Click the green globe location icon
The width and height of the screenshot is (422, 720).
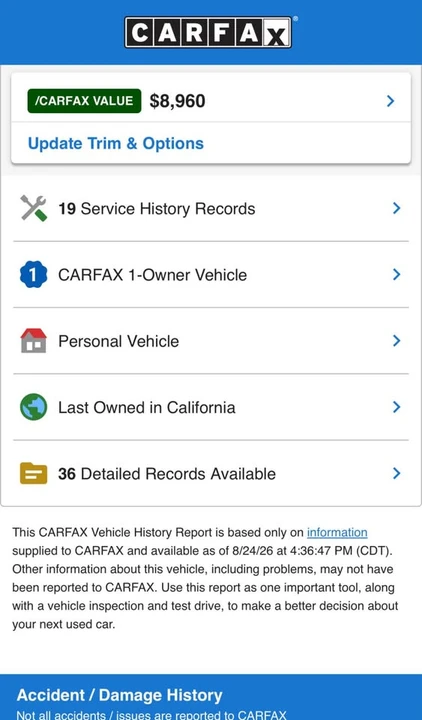(x=34, y=407)
